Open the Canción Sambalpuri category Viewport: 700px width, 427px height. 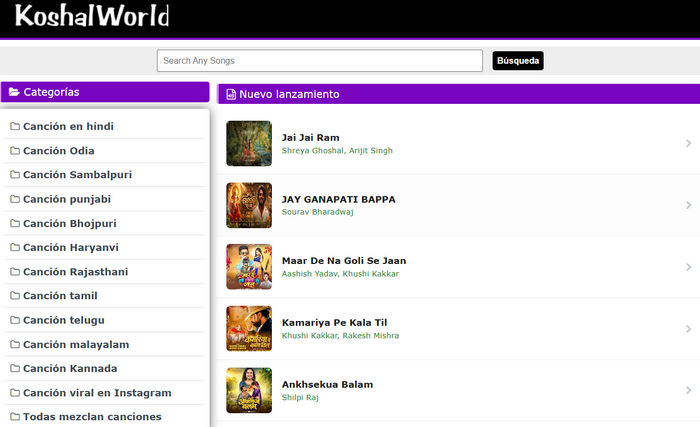click(x=77, y=175)
